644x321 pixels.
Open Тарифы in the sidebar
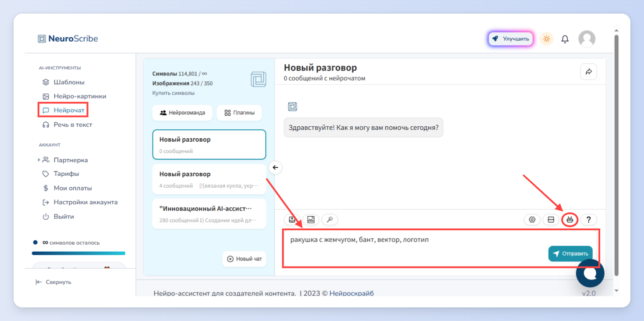pos(61,174)
